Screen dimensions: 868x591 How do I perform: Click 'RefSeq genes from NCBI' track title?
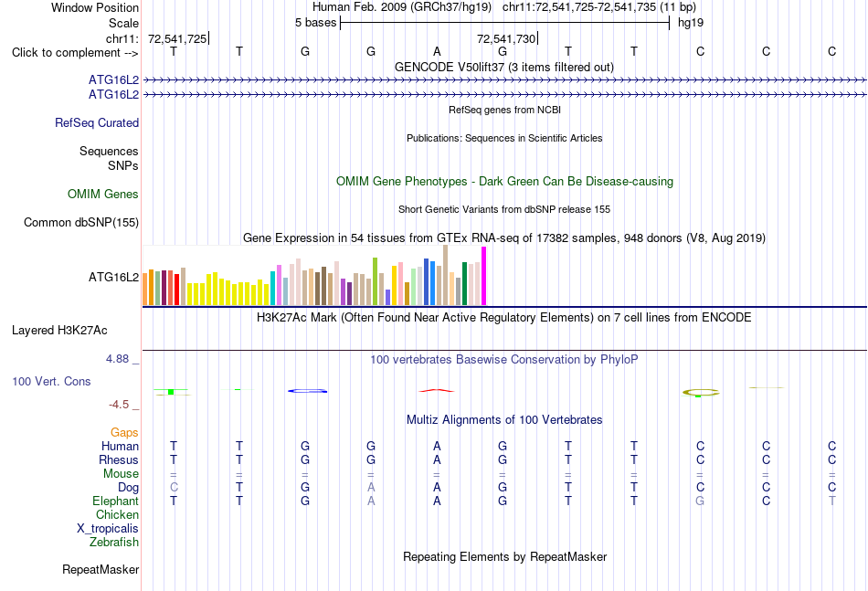[505, 111]
